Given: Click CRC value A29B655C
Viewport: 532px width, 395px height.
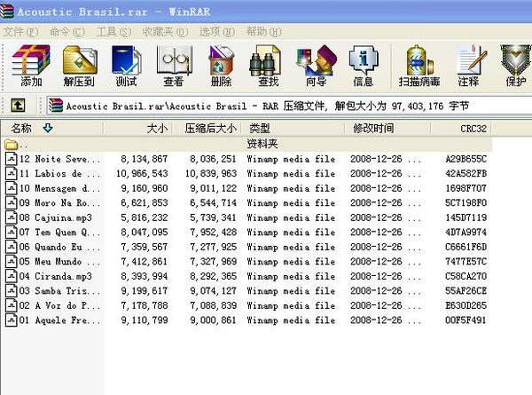Looking at the screenshot, I should [465, 159].
